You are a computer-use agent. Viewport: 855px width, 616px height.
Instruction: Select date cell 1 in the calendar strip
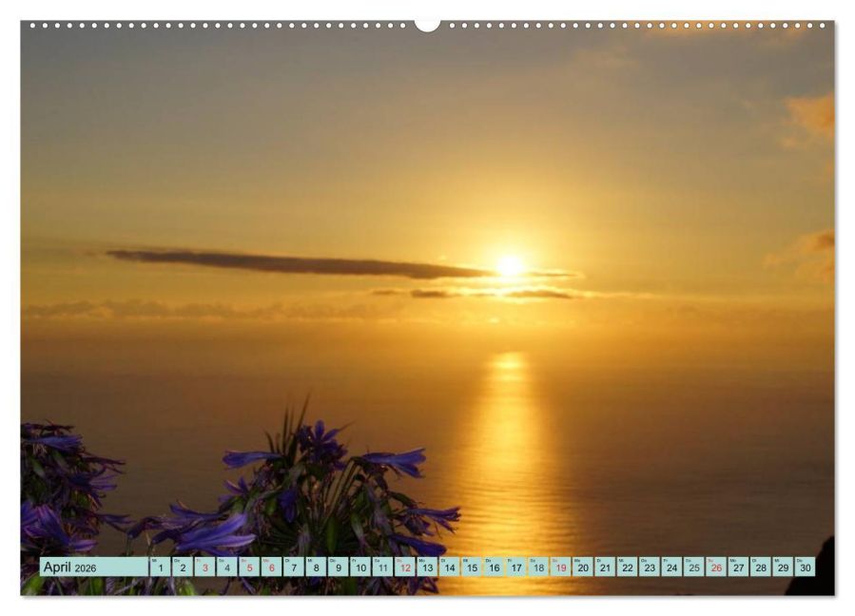pos(161,567)
